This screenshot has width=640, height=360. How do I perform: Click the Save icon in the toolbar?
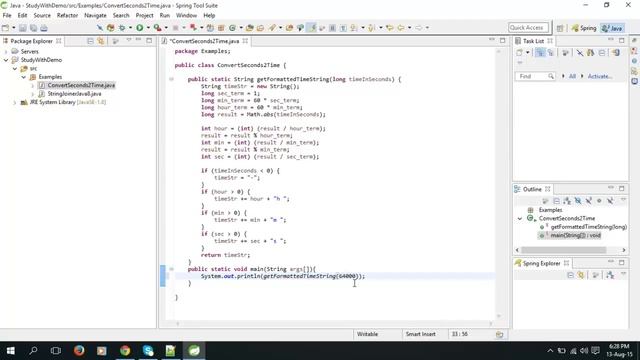pyautogui.click(x=22, y=28)
